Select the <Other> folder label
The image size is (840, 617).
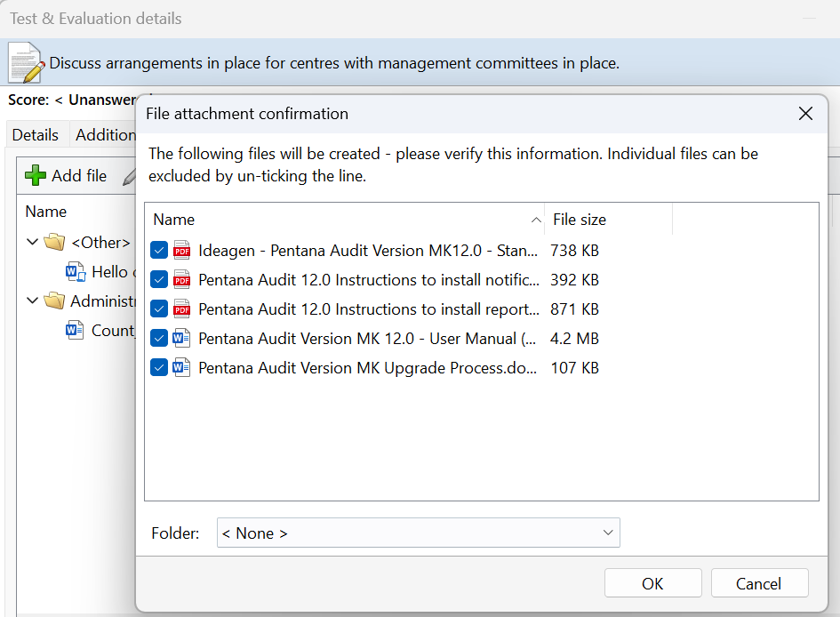pos(100,242)
